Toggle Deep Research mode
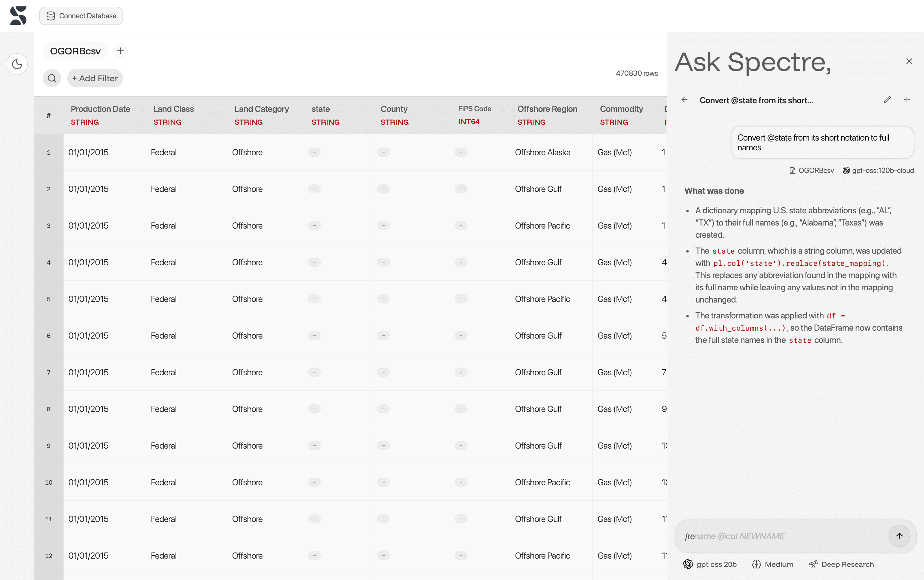 click(842, 564)
